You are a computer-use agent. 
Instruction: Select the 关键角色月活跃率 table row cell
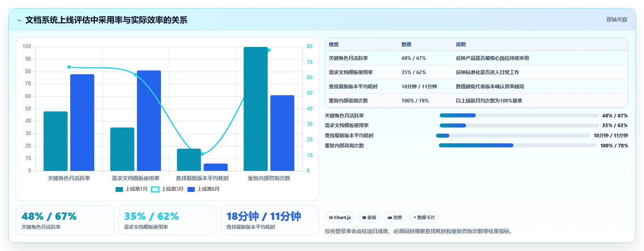tap(348, 58)
